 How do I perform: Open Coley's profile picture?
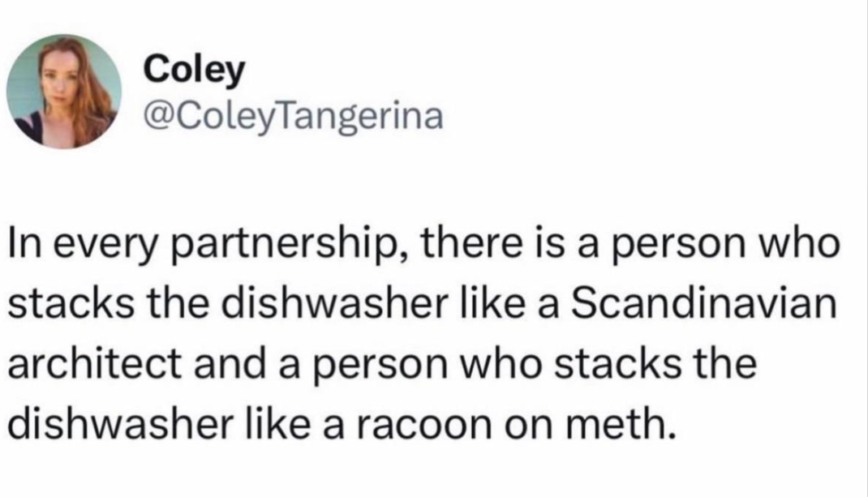64,92
